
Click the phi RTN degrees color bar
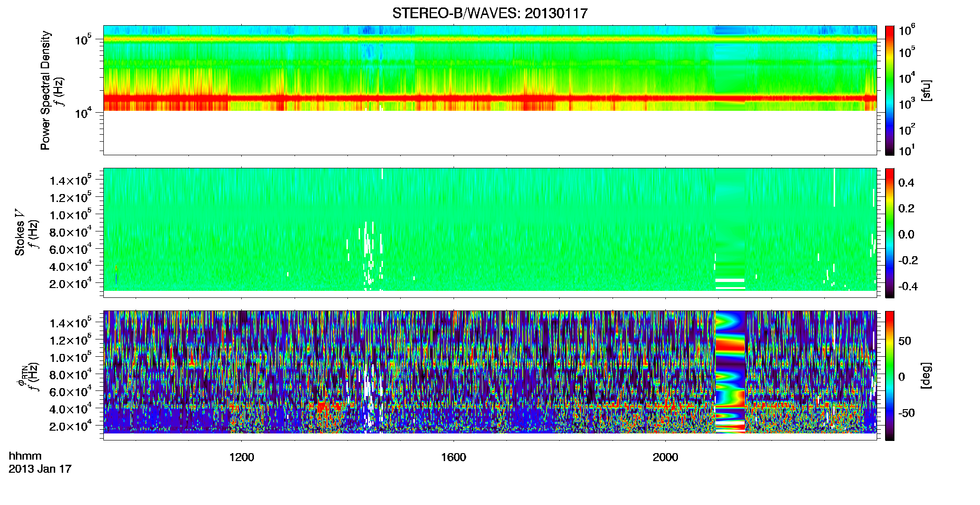tap(890, 375)
